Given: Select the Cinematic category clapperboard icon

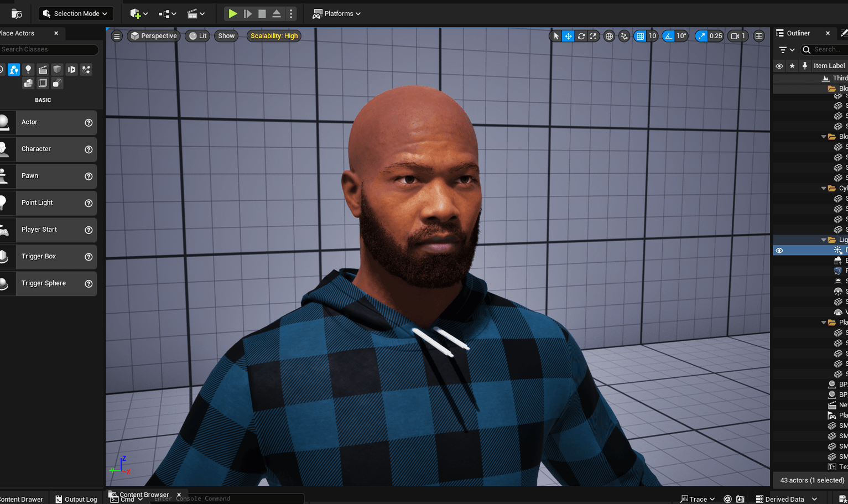Looking at the screenshot, I should coord(43,69).
